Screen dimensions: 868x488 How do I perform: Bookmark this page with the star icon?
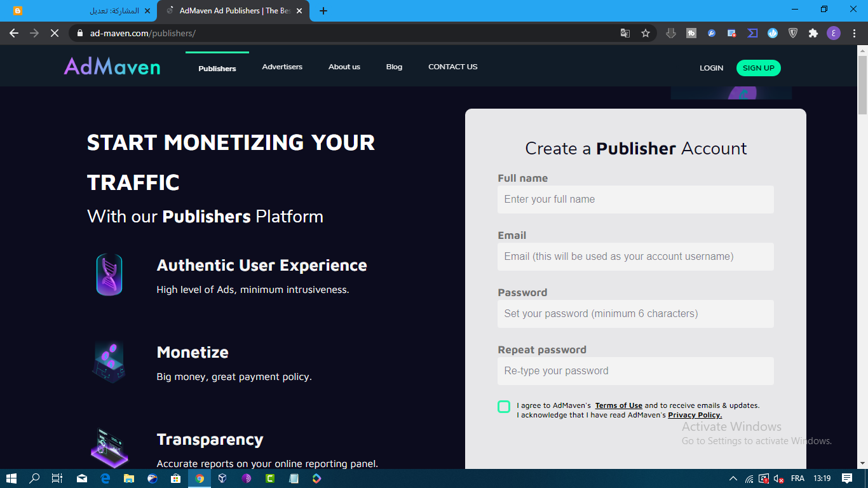pyautogui.click(x=646, y=33)
